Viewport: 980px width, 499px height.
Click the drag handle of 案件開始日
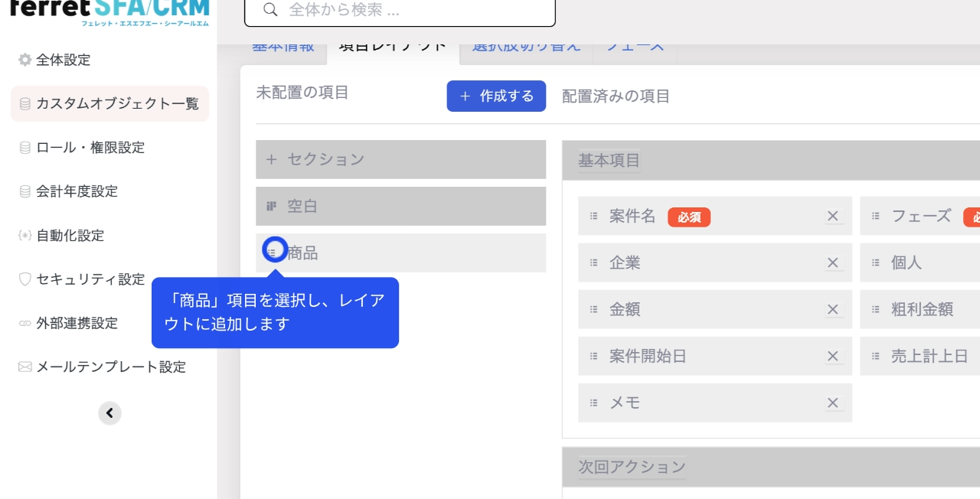point(593,357)
